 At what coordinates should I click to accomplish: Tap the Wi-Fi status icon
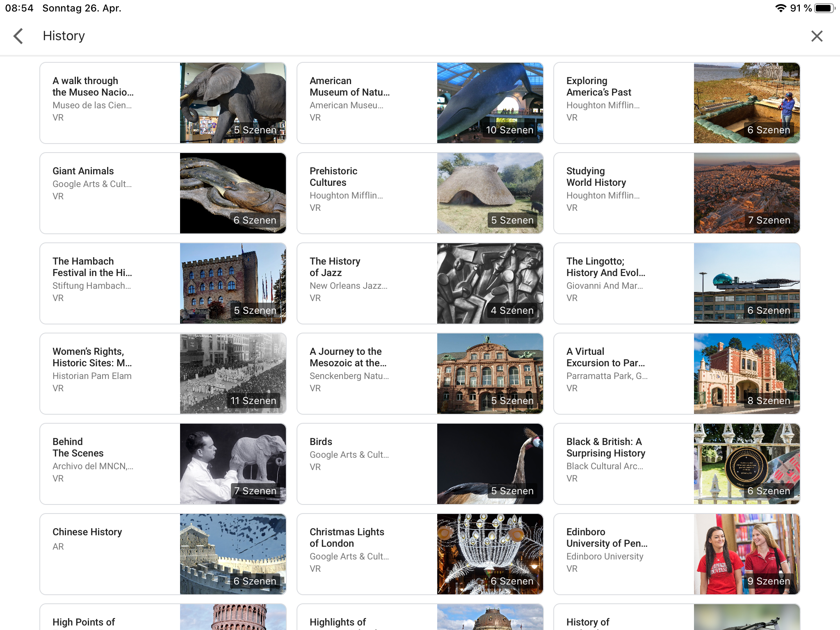pyautogui.click(x=781, y=8)
